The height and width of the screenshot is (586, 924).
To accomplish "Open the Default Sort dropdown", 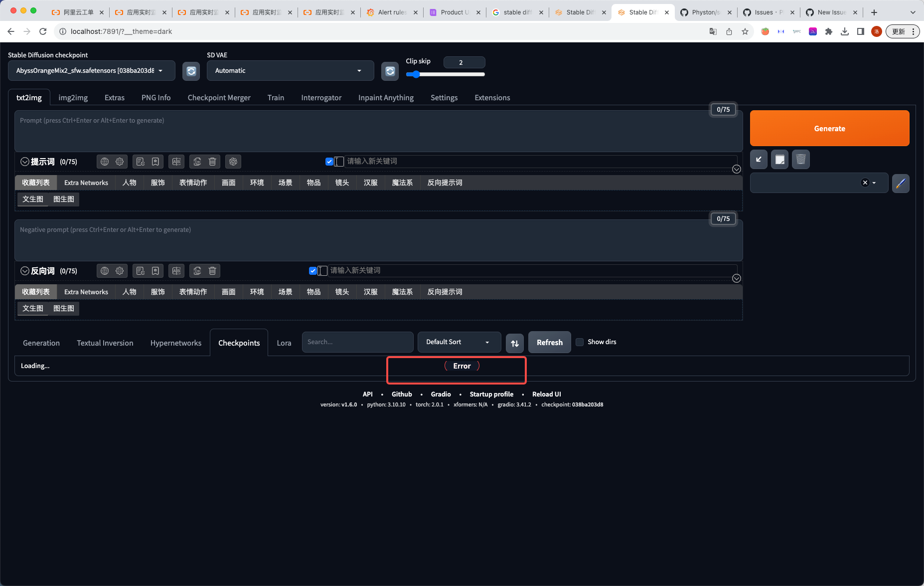I will click(x=459, y=342).
